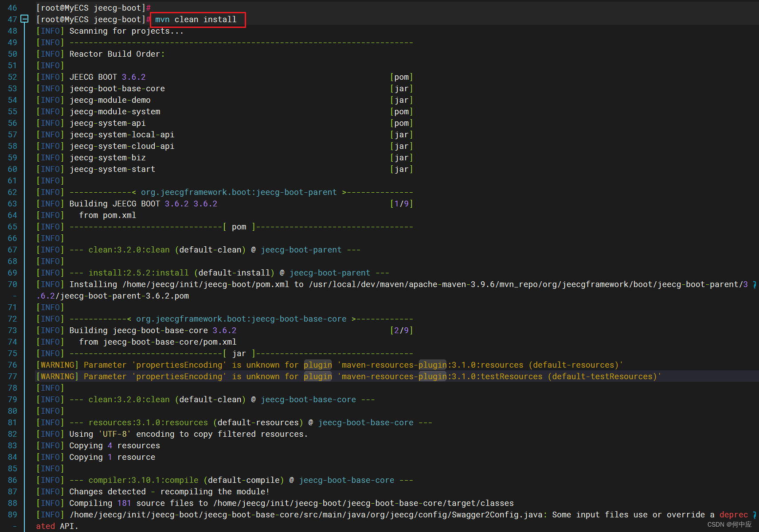Click 'Changes detected - recompiling the module!' line
Image resolution: width=759 pixels, height=532 pixels.
tap(169, 492)
